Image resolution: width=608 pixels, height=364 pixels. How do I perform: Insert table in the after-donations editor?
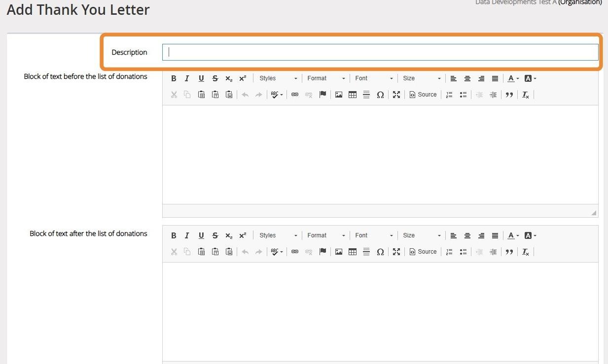[x=353, y=252]
